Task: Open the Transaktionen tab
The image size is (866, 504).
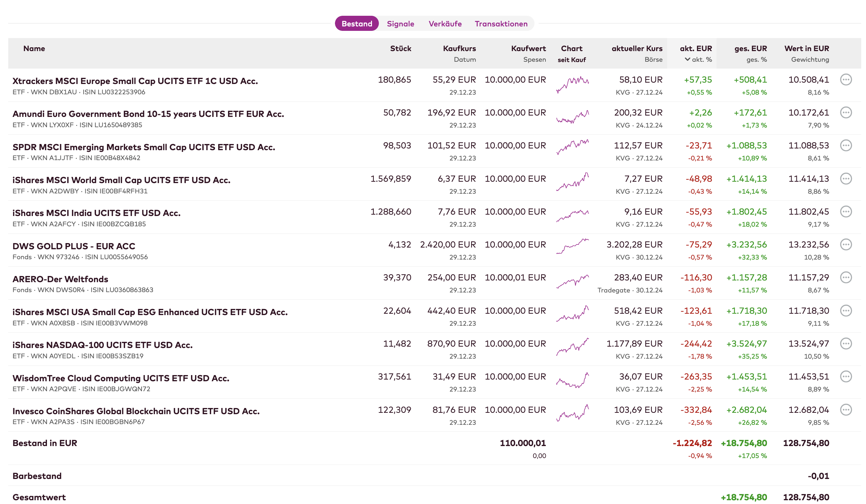Action: 501,24
